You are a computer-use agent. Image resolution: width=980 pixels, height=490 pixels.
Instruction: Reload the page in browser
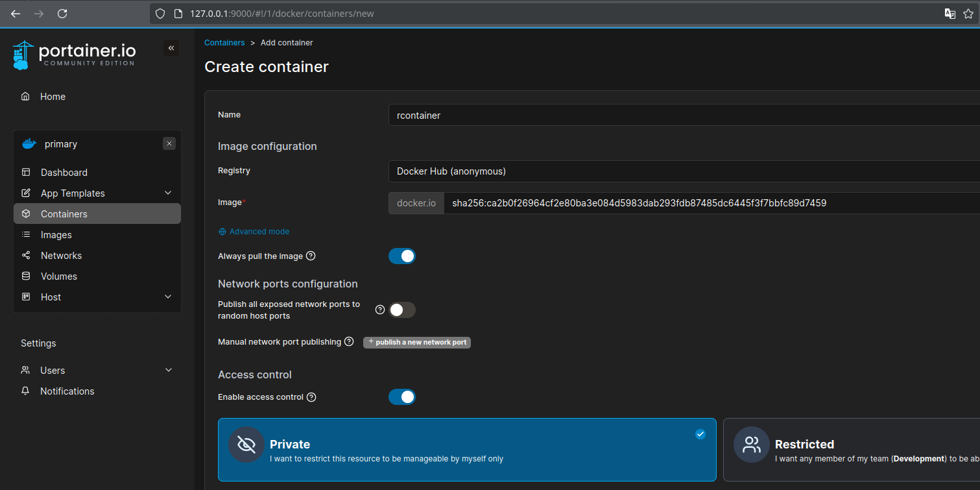click(62, 13)
